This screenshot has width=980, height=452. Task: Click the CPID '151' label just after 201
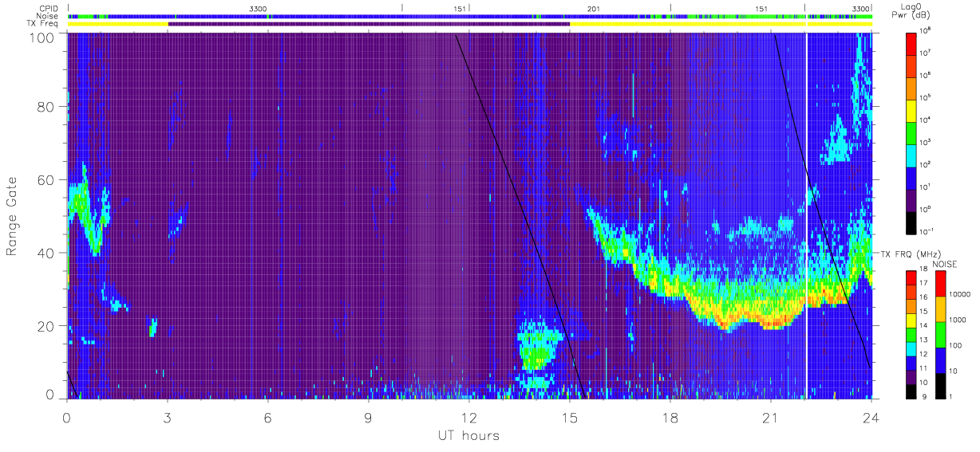click(761, 8)
